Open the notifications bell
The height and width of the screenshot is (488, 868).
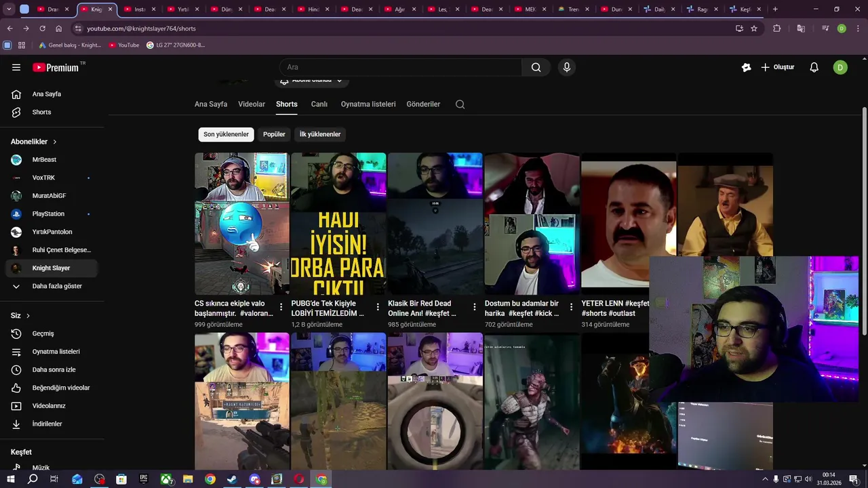814,67
